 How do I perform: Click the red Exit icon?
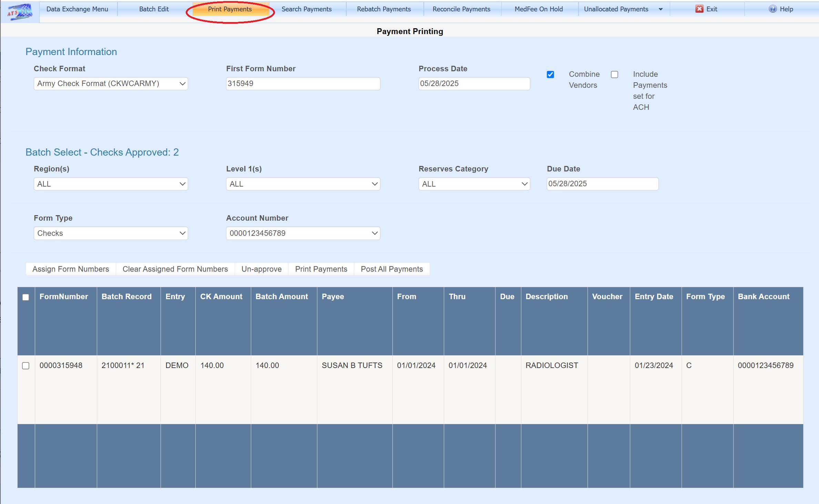699,9
